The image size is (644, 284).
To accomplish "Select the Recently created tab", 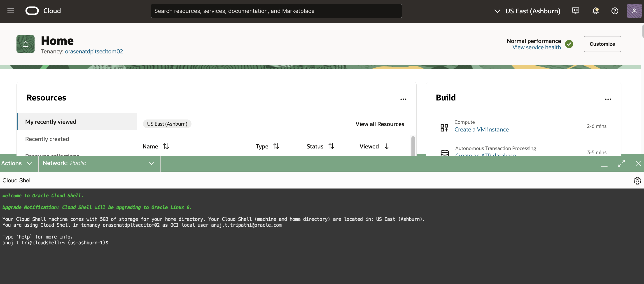I will 47,139.
